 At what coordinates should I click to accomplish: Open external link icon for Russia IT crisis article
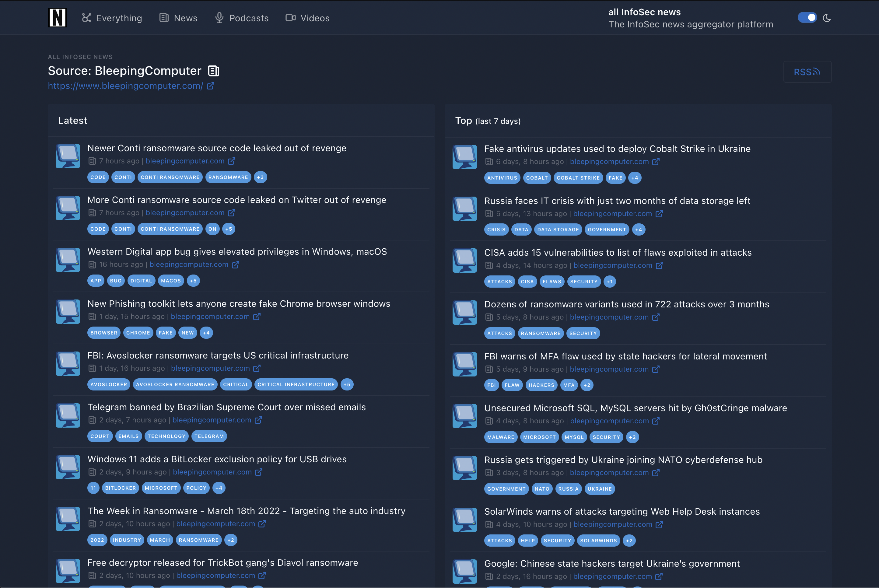pos(659,214)
